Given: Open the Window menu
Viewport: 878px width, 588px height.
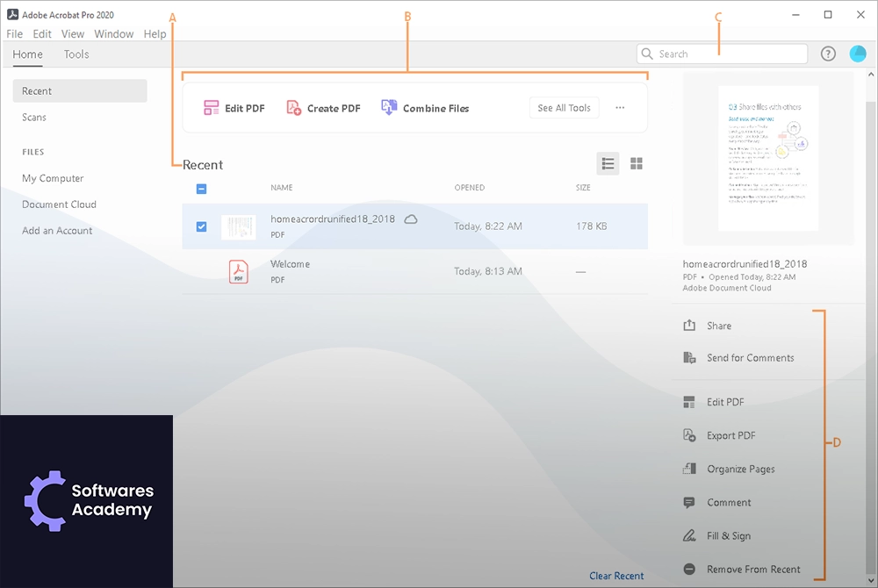Looking at the screenshot, I should point(113,33).
